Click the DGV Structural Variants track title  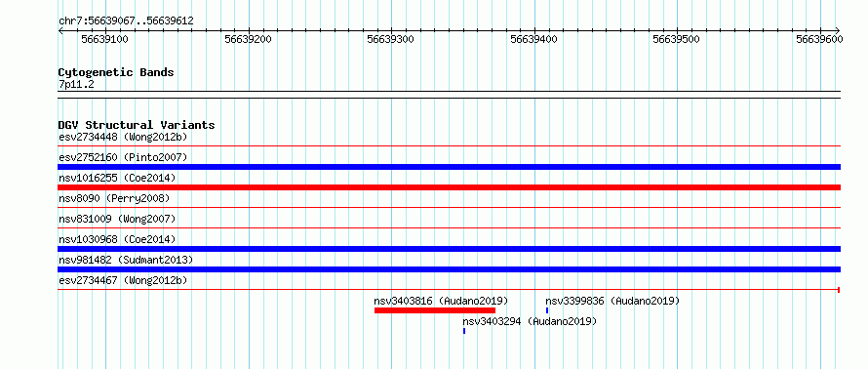coord(137,125)
